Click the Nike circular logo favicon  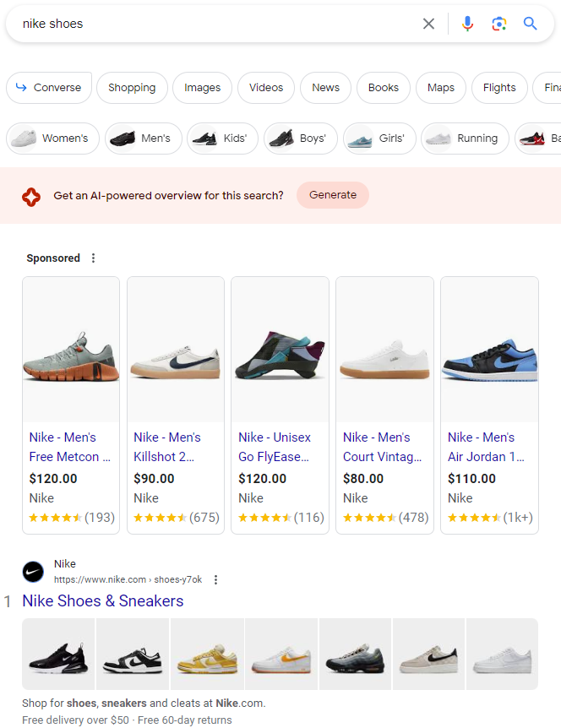click(x=34, y=572)
